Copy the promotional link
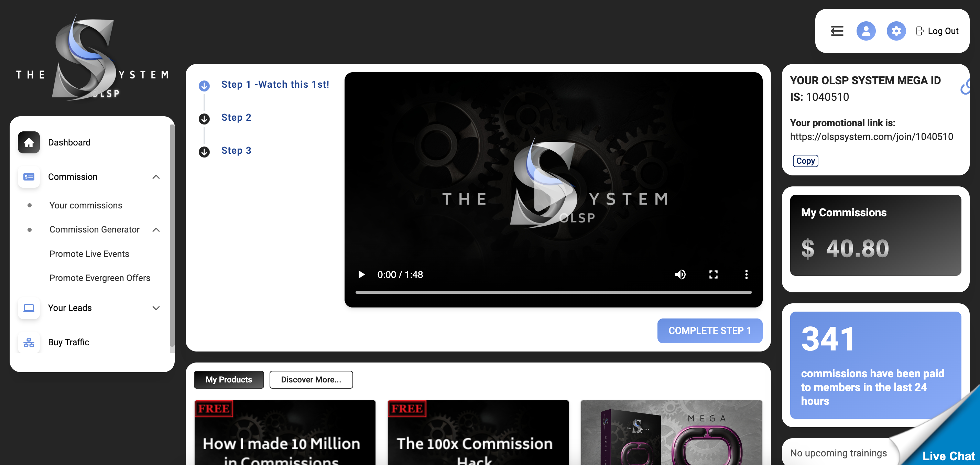 (x=805, y=161)
